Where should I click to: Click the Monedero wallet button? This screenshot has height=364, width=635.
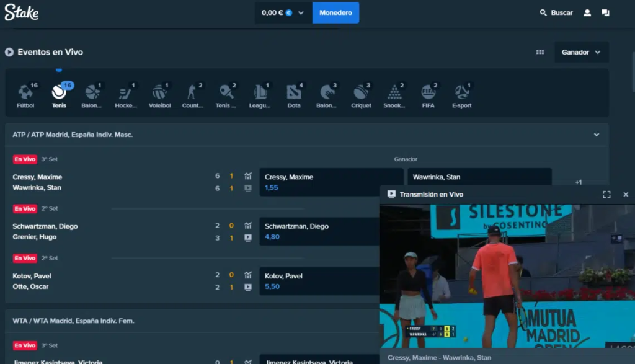point(335,12)
